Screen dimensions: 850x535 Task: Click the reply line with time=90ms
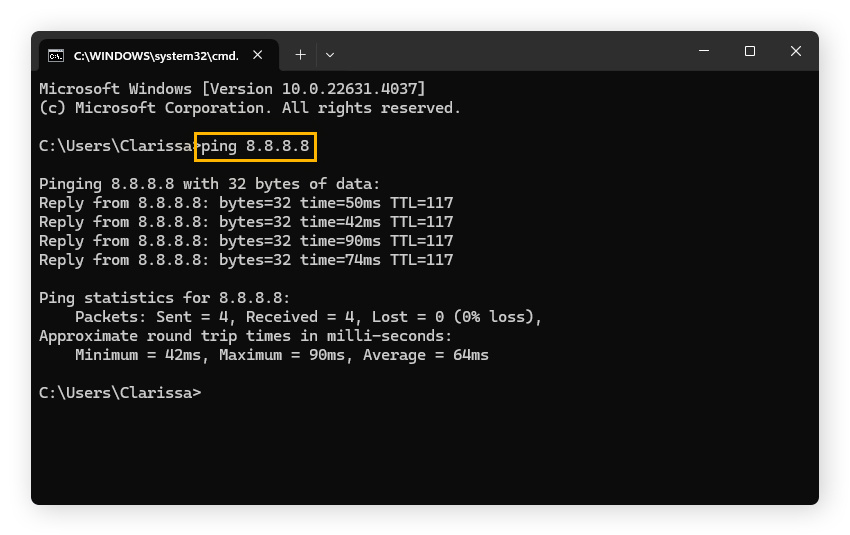pyautogui.click(x=246, y=241)
